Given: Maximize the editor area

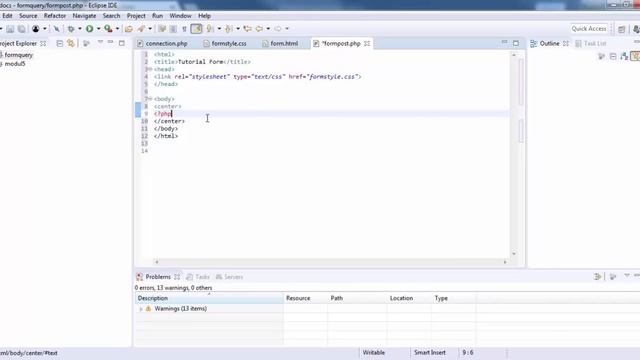Looking at the screenshot, I should pos(516,43).
